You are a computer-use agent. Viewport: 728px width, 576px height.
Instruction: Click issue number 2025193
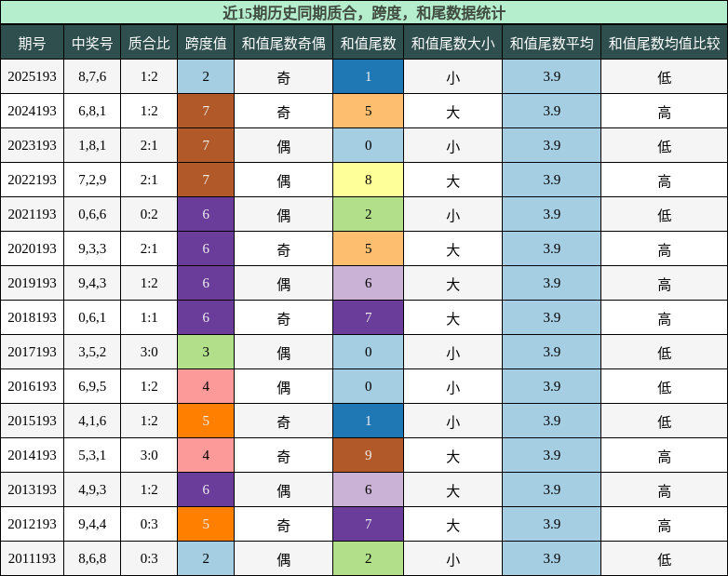(32, 76)
